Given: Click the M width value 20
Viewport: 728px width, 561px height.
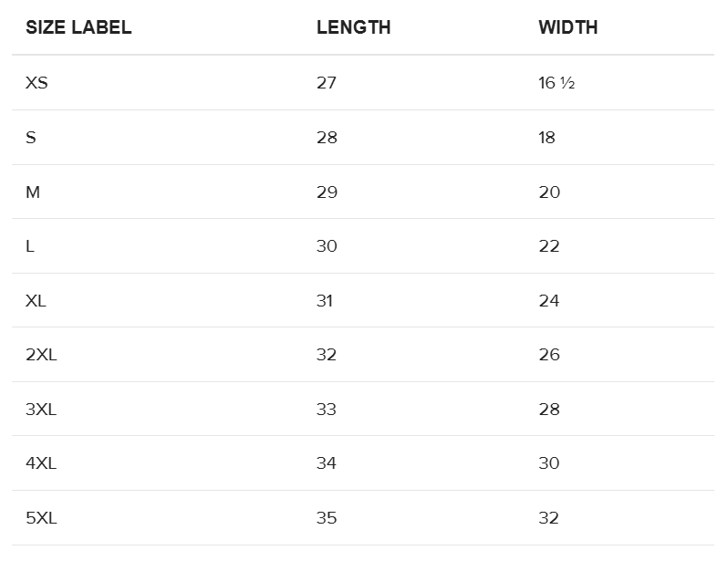Looking at the screenshot, I should click(549, 192).
